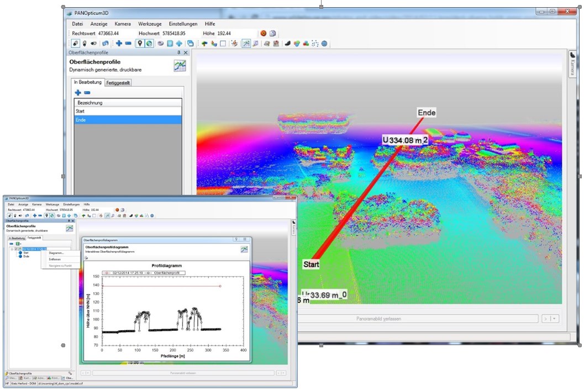Add a profile point with the blue plus
Screen dimensions: 584x392
pos(78,93)
